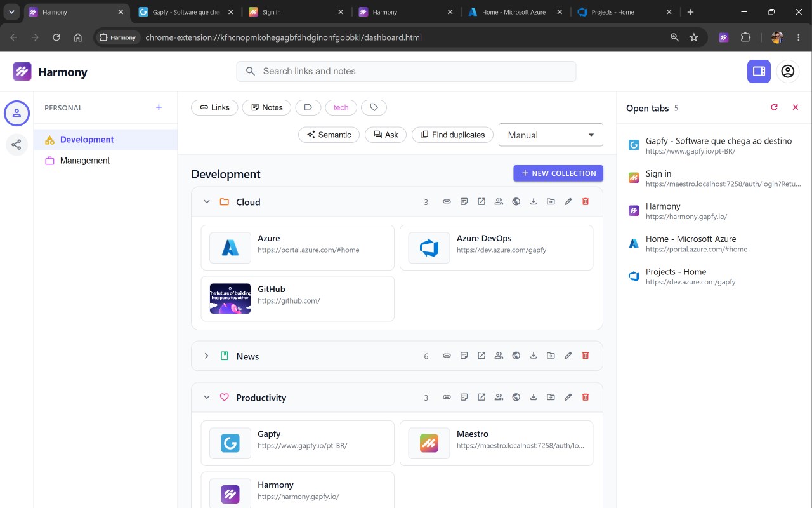
Task: Toggle the side panel button
Action: (759, 71)
